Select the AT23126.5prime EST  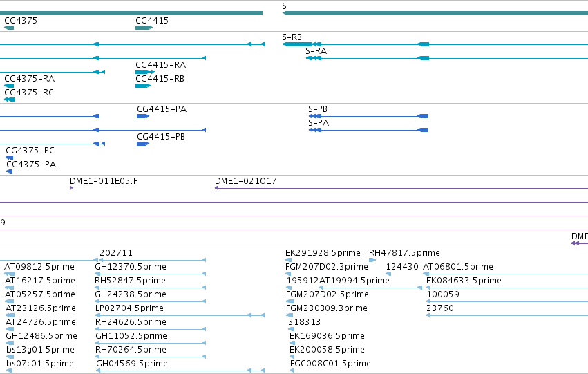tap(41, 308)
